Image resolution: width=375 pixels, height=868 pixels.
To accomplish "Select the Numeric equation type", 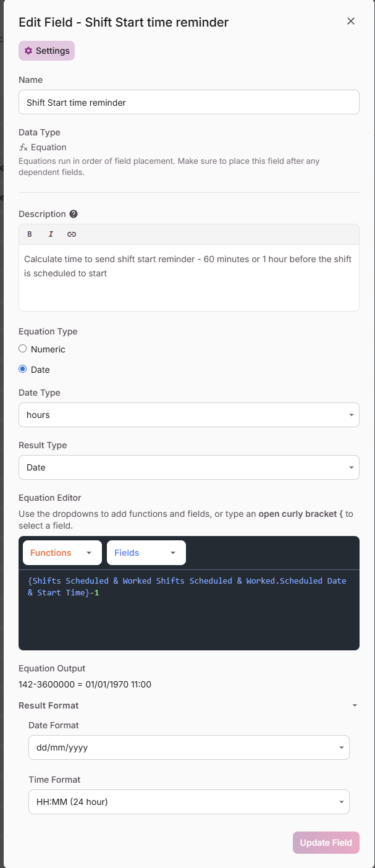I will (23, 349).
